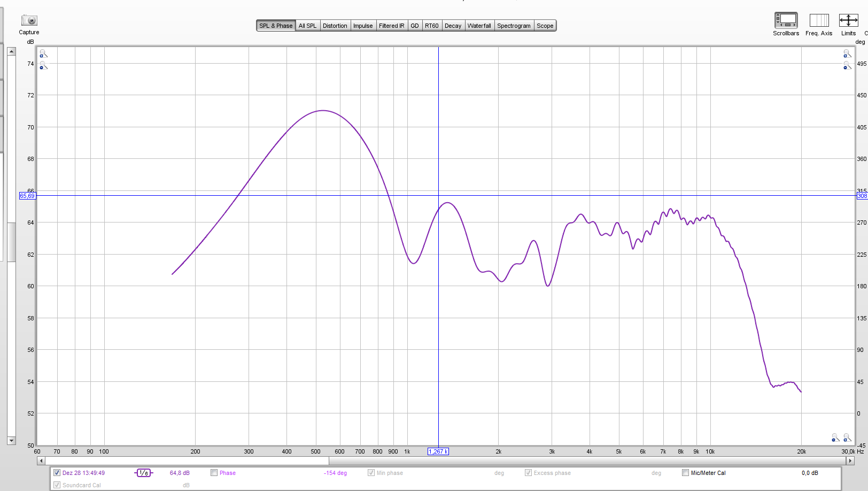Image resolution: width=868 pixels, height=491 pixels.
Task: Open the graph Limits control
Action: (x=848, y=21)
